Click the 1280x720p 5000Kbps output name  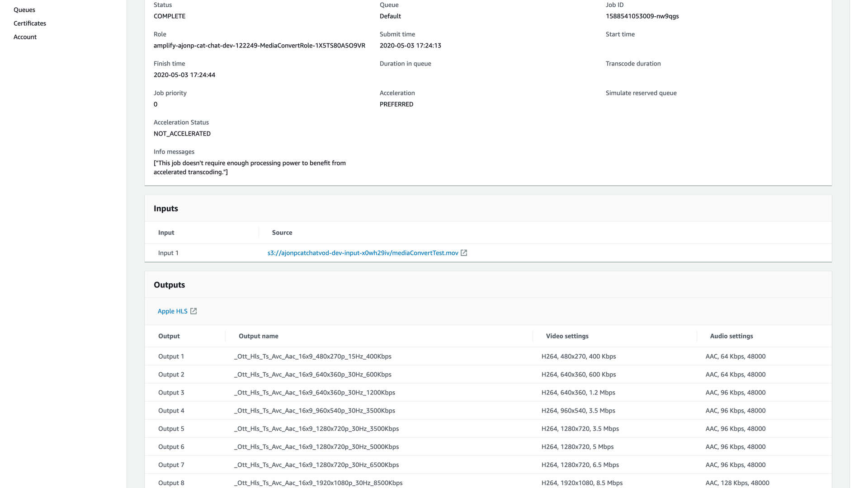316,447
